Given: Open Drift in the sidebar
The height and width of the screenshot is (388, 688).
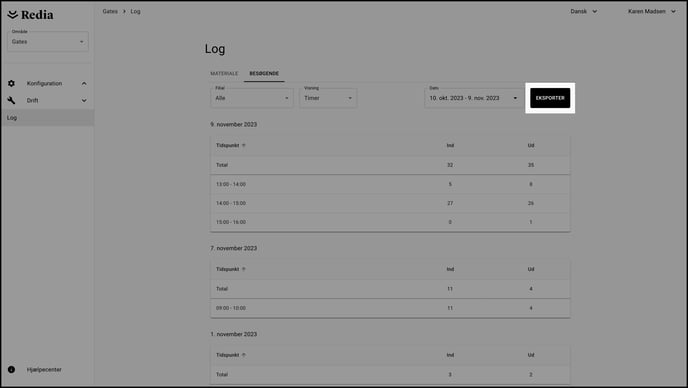Looking at the screenshot, I should 32,101.
